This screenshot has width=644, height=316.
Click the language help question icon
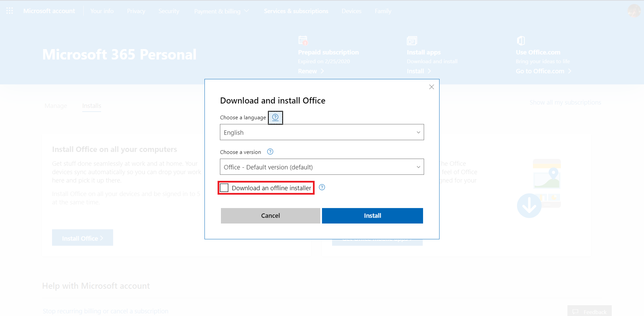coord(275,117)
